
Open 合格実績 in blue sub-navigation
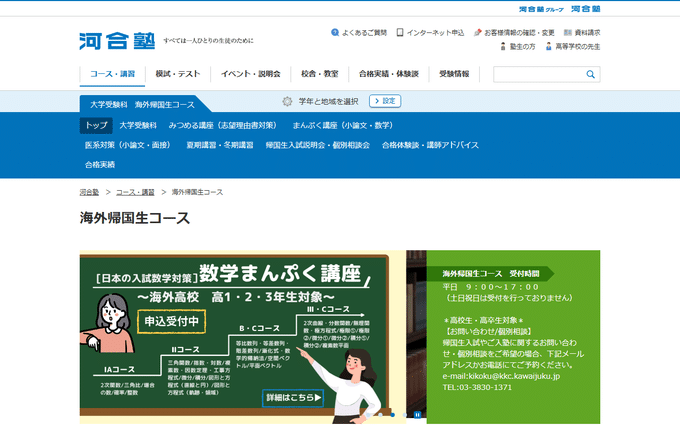pos(100,164)
